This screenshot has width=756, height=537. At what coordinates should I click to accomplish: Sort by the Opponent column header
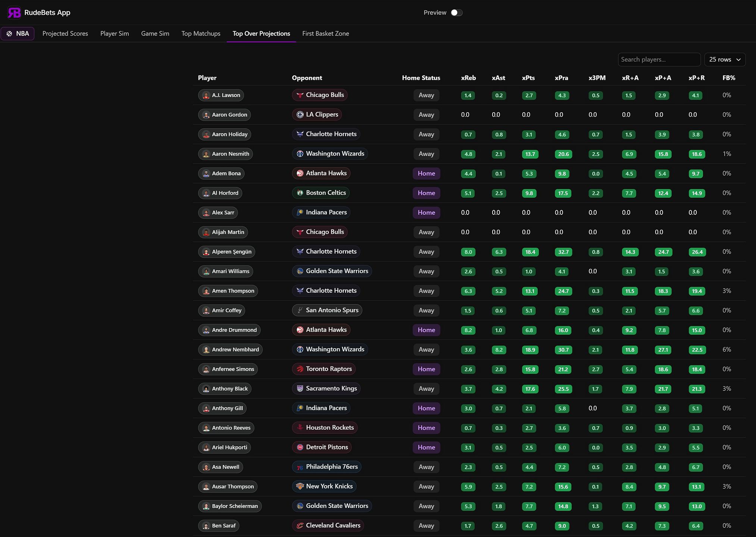tap(307, 78)
